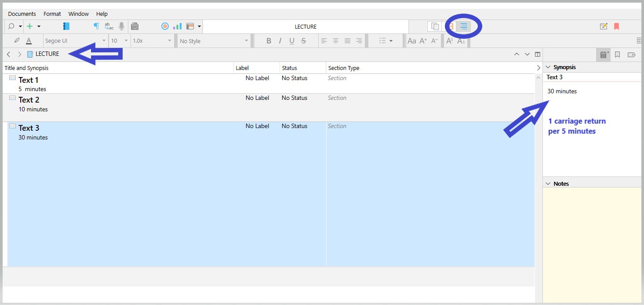Switch to Outliner view mode
Viewport: 644px width, 305px height.
tap(463, 26)
